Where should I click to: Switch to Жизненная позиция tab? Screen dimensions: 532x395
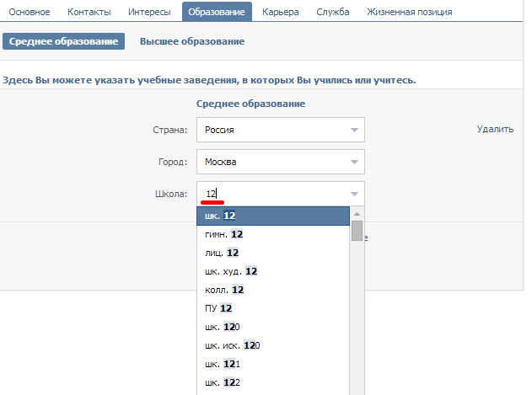(409, 12)
